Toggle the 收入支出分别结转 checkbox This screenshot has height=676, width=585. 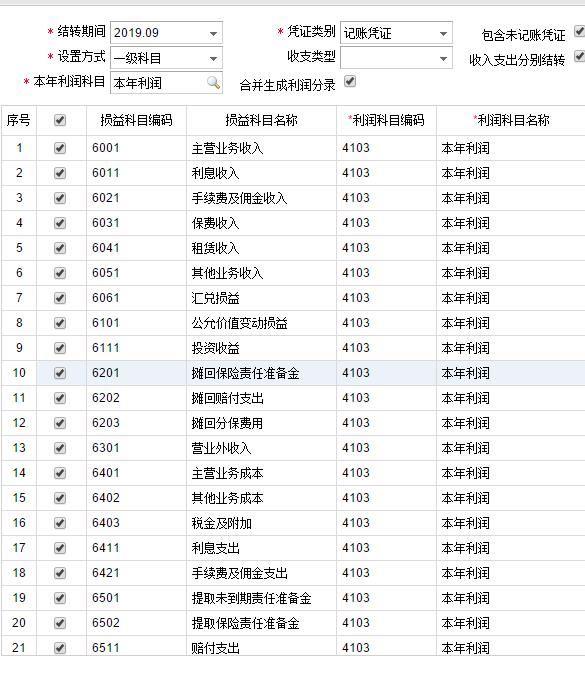coord(579,56)
